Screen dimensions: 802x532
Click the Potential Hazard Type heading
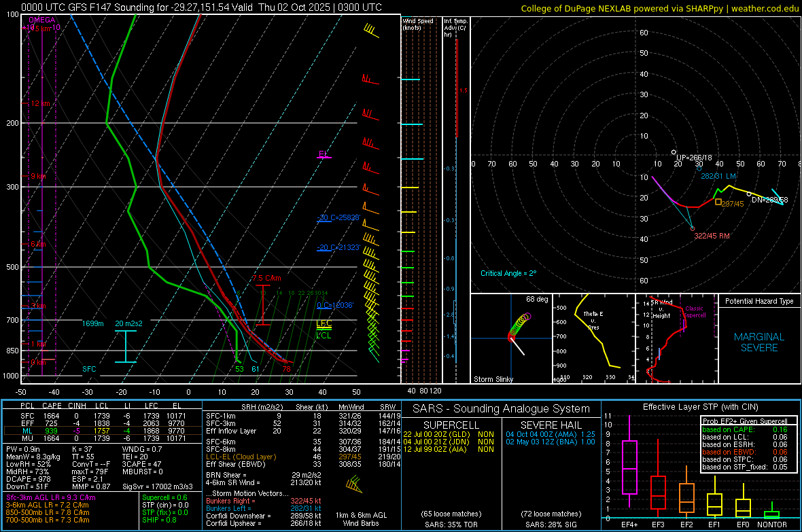tap(759, 301)
